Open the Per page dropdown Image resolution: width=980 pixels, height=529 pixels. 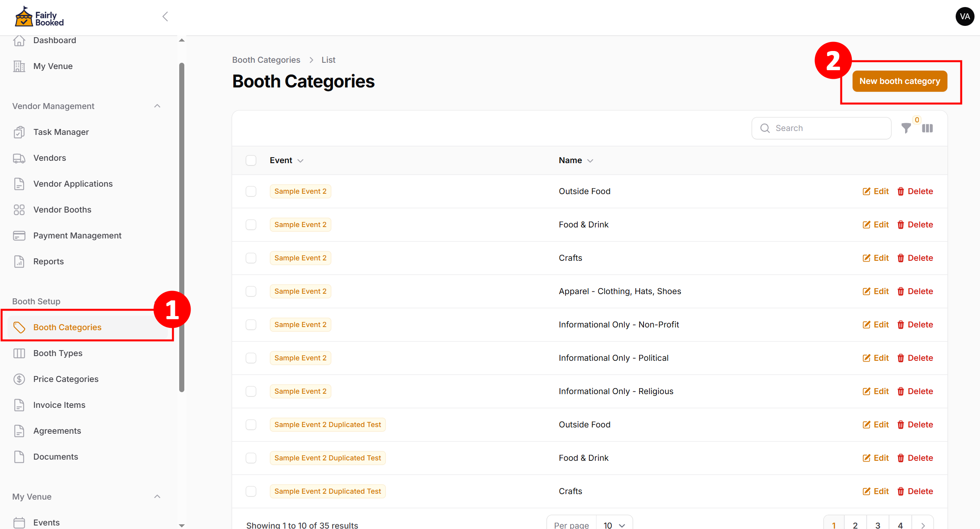(614, 525)
